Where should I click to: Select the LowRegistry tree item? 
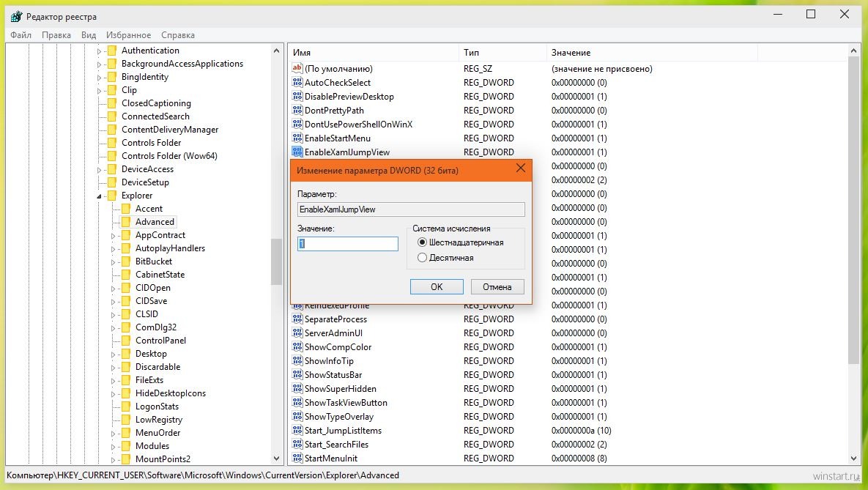pyautogui.click(x=159, y=420)
